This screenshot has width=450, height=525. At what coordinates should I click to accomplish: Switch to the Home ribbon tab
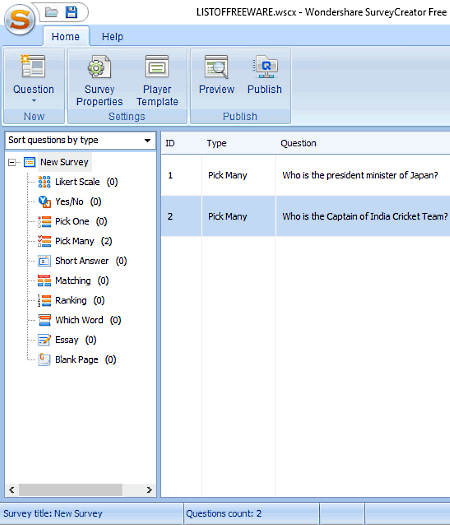tap(66, 36)
